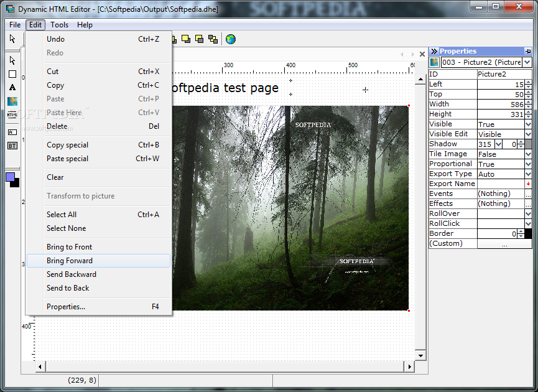Open the Proportional dropdown
Screen dimensions: 538x392
tap(529, 164)
